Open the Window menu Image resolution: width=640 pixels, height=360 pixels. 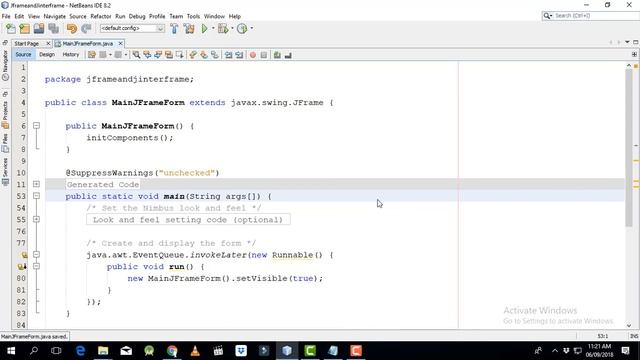[x=214, y=16]
